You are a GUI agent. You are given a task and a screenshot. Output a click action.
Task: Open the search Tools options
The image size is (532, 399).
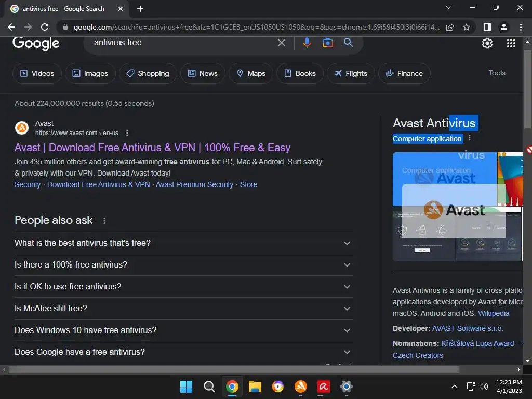[497, 73]
